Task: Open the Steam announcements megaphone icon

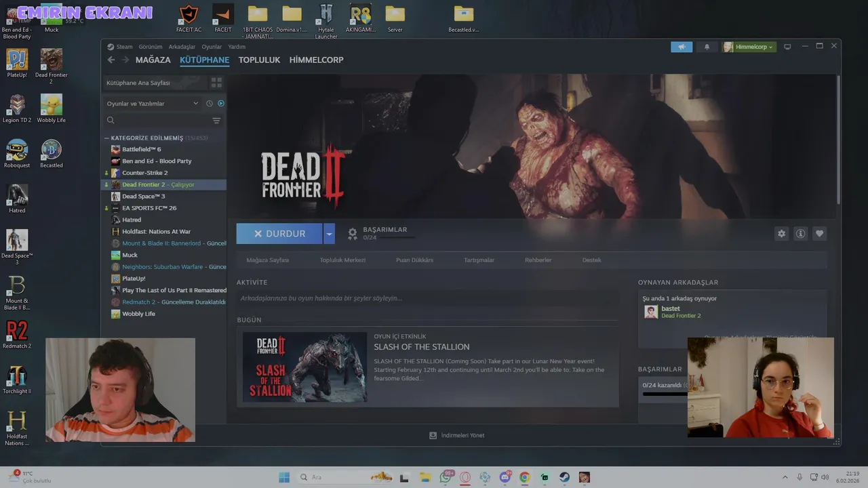Action: pos(682,47)
